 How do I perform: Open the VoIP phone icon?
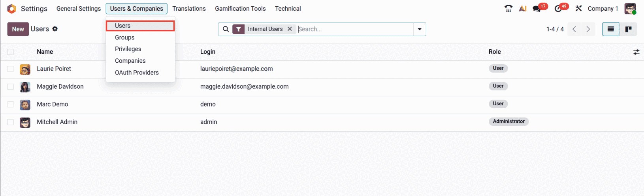coord(508,9)
